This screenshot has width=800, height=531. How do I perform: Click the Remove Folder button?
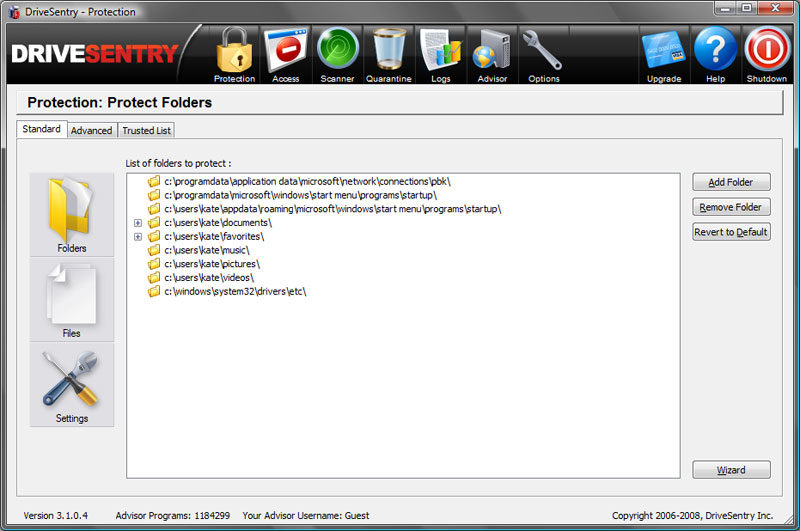point(731,207)
